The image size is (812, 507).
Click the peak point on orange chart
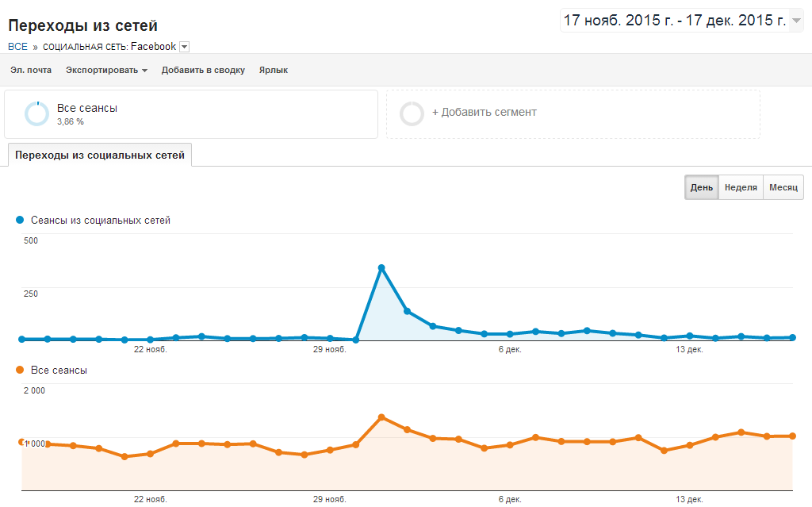(x=381, y=417)
